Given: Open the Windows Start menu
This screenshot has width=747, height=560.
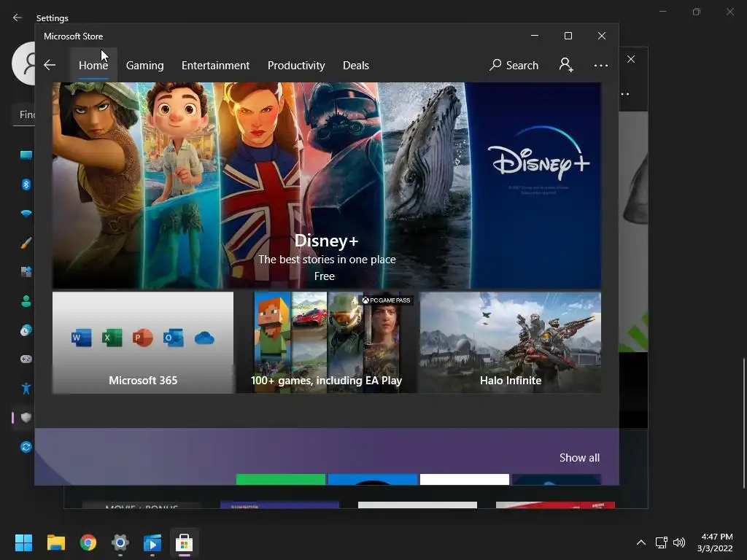Looking at the screenshot, I should click(x=23, y=542).
